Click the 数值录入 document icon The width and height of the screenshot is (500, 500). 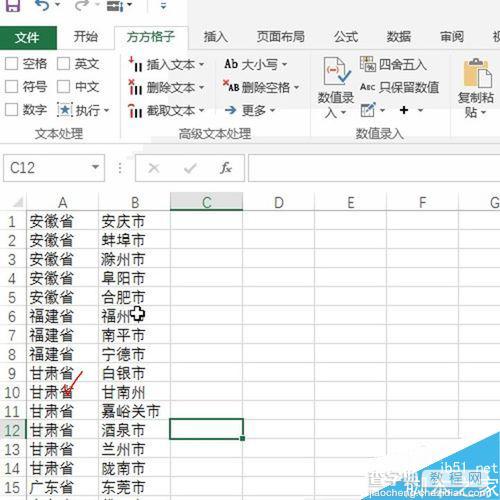pyautogui.click(x=336, y=71)
